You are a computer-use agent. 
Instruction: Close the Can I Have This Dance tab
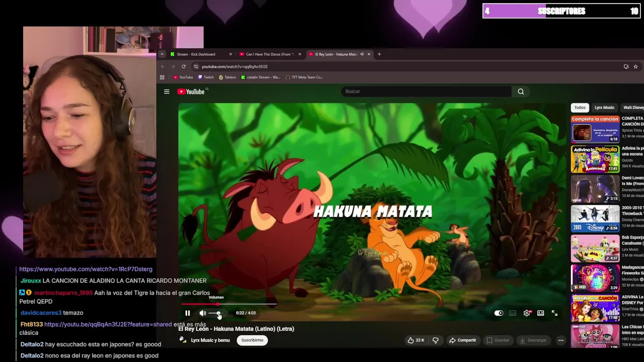[x=300, y=54]
